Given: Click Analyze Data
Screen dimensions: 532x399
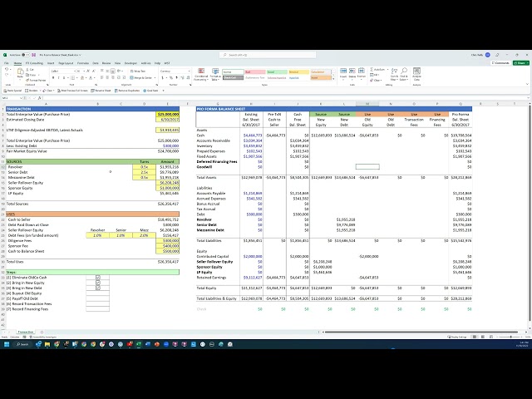Looking at the screenshot, I should click(416, 73).
